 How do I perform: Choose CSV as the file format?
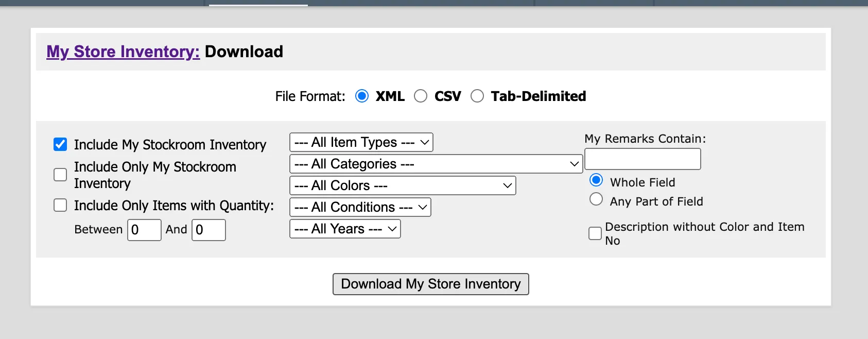point(421,96)
